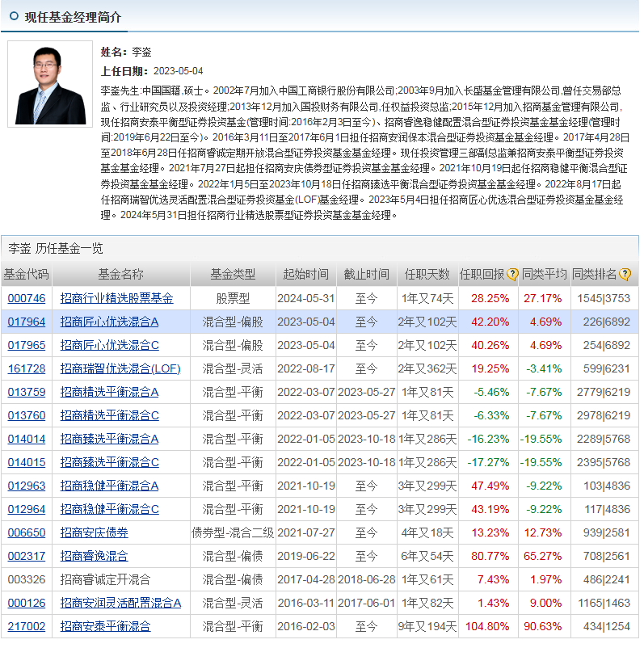The height and width of the screenshot is (648, 644).
Task: Open fund code link 013760
Action: coord(27,416)
